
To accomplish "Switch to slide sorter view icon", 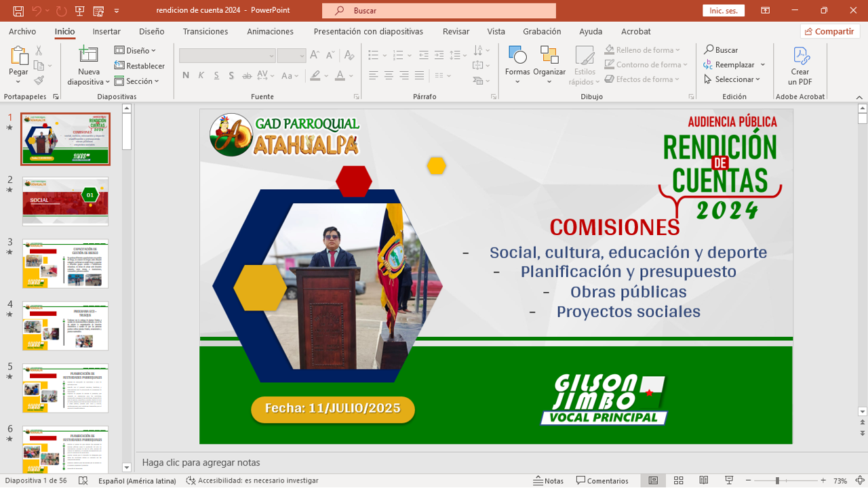I will 678,481.
